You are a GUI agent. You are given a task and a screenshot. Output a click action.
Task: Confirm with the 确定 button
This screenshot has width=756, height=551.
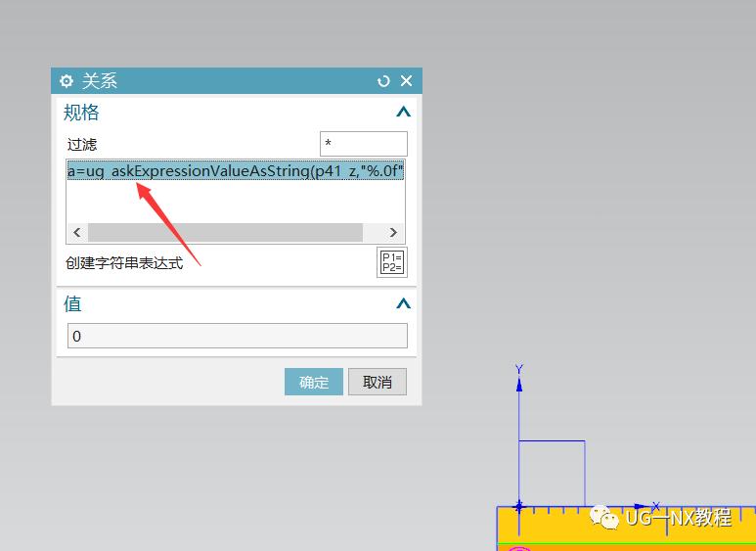[x=314, y=382]
